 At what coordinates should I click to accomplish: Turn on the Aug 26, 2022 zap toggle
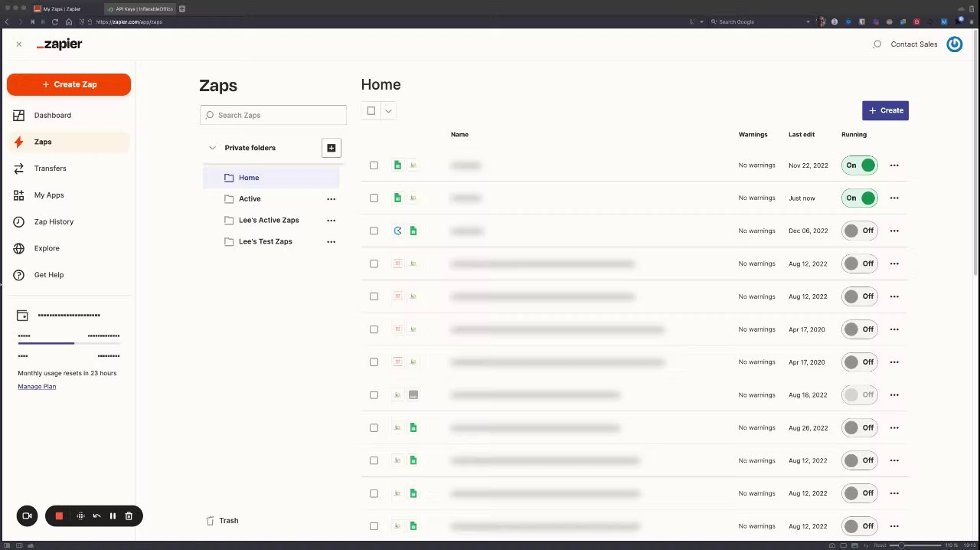click(859, 428)
